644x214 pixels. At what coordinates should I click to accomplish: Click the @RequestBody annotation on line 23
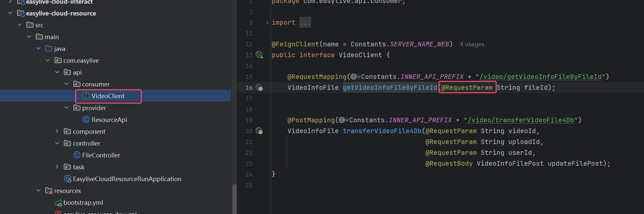tap(449, 163)
